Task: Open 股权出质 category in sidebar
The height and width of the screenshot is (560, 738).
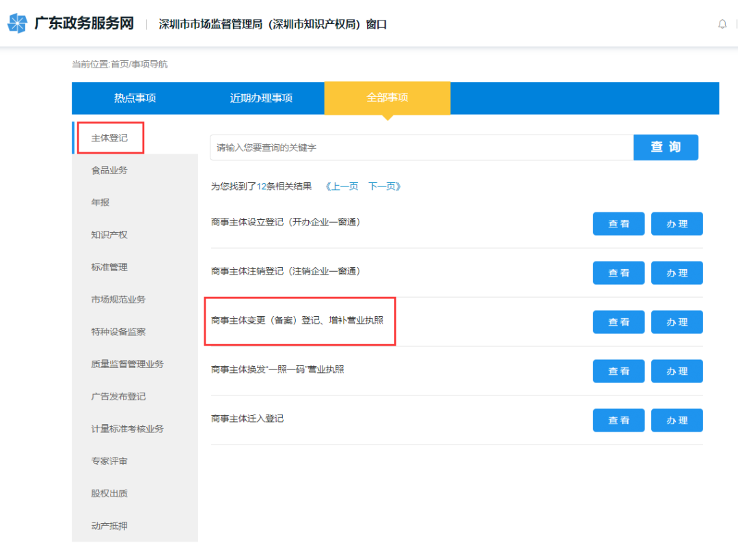Action: 109,494
